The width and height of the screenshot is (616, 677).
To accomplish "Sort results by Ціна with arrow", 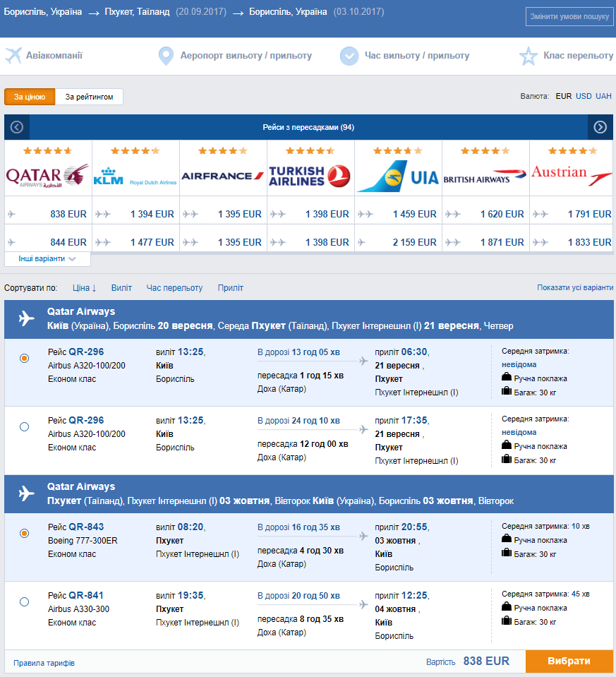I will coord(84,287).
